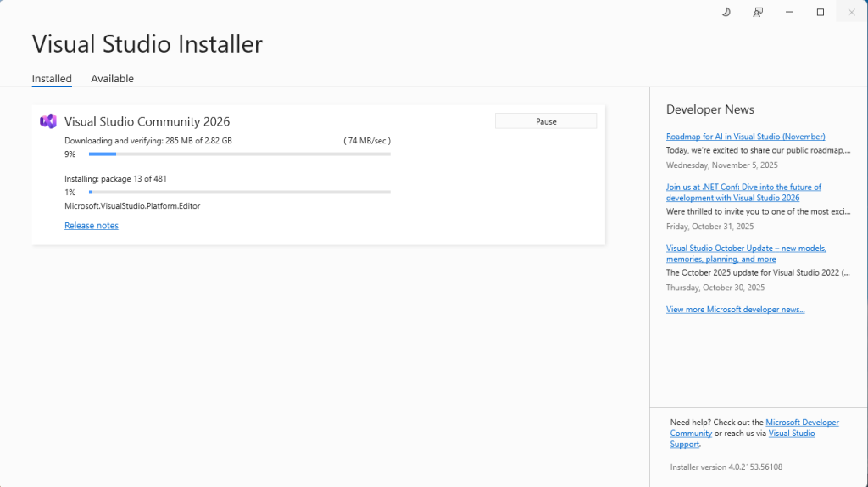
Task: Close the Visual Studio Installer window
Action: tap(851, 12)
